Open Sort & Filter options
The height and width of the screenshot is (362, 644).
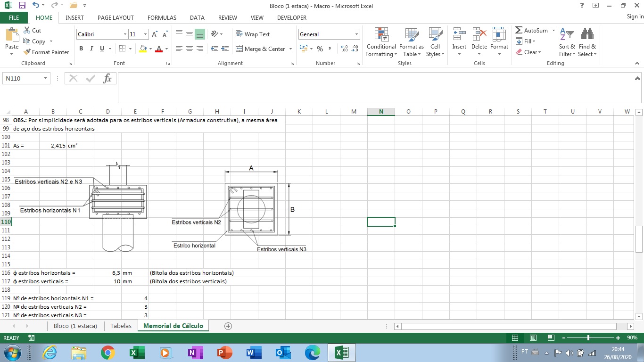pos(567,42)
